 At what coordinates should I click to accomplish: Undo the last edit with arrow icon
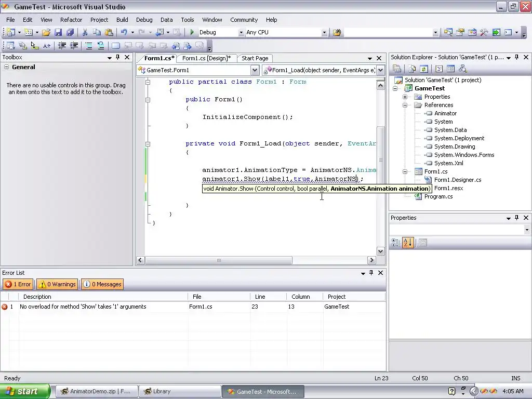point(124,32)
